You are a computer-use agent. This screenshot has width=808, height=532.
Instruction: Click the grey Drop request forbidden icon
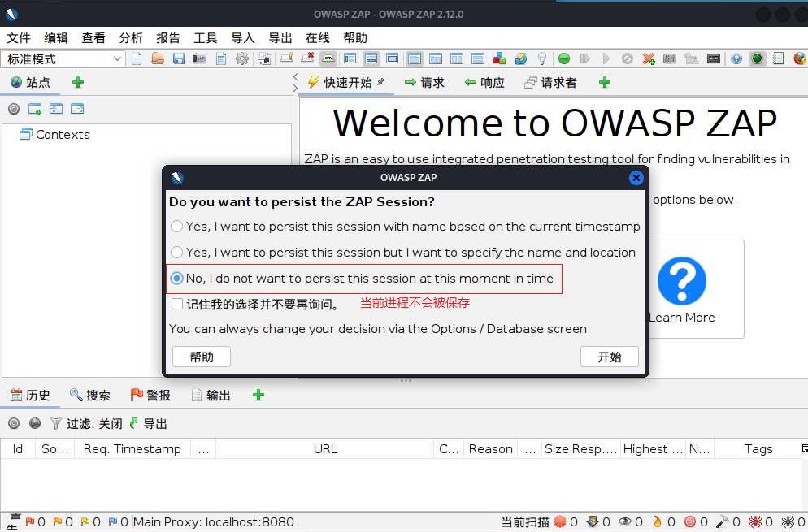click(627, 58)
